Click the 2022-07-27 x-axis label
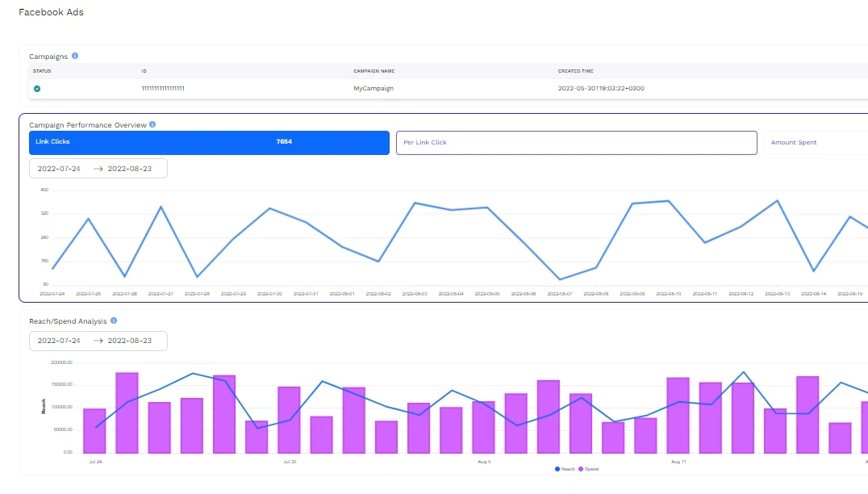This screenshot has height=494, width=868. [x=161, y=294]
